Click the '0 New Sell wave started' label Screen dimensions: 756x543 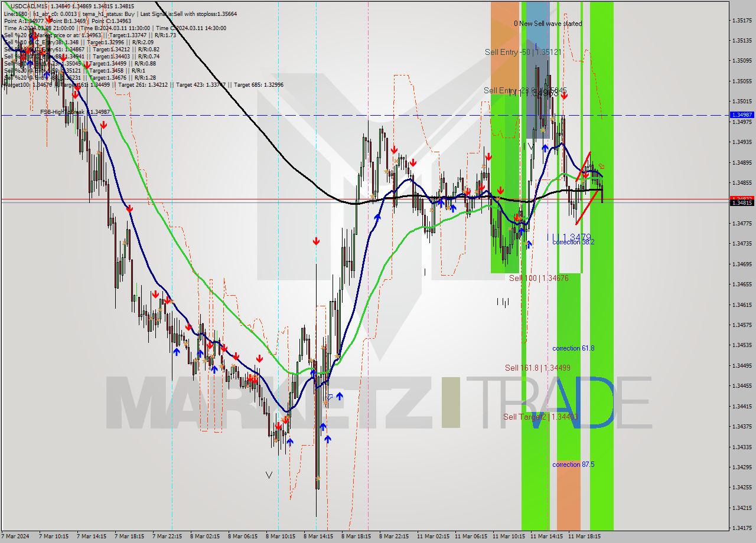[548, 24]
